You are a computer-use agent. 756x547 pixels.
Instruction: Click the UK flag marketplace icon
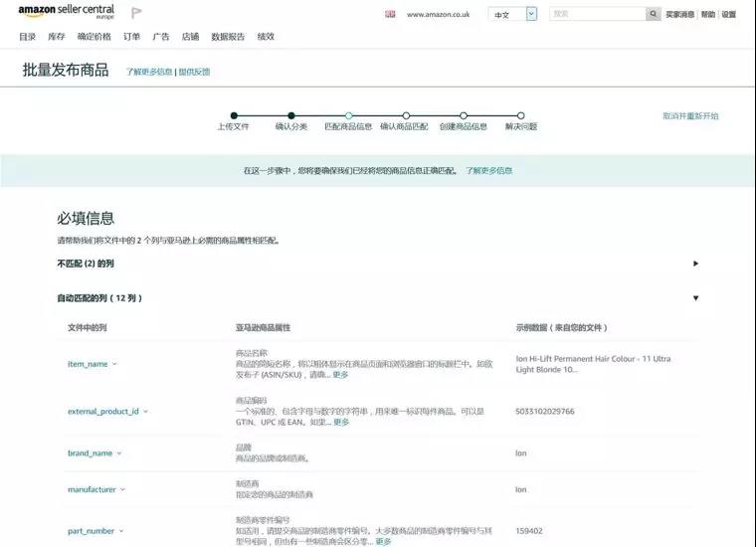tap(390, 15)
